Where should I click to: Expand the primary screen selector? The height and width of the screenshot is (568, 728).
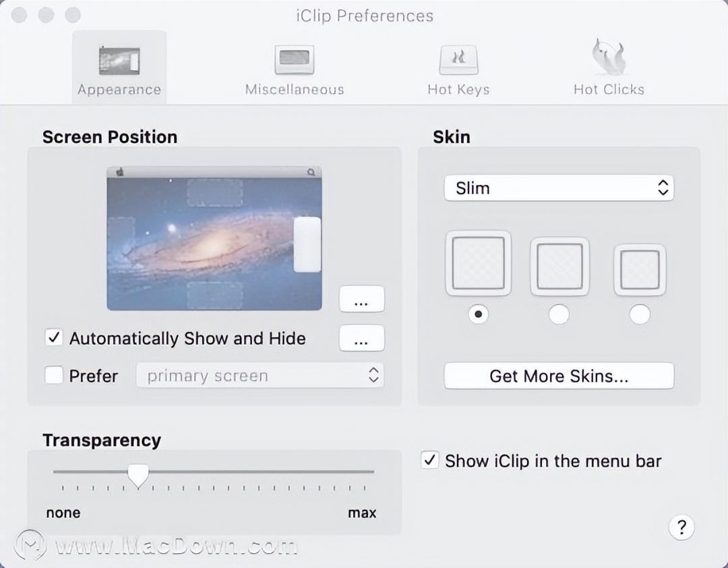(x=260, y=375)
